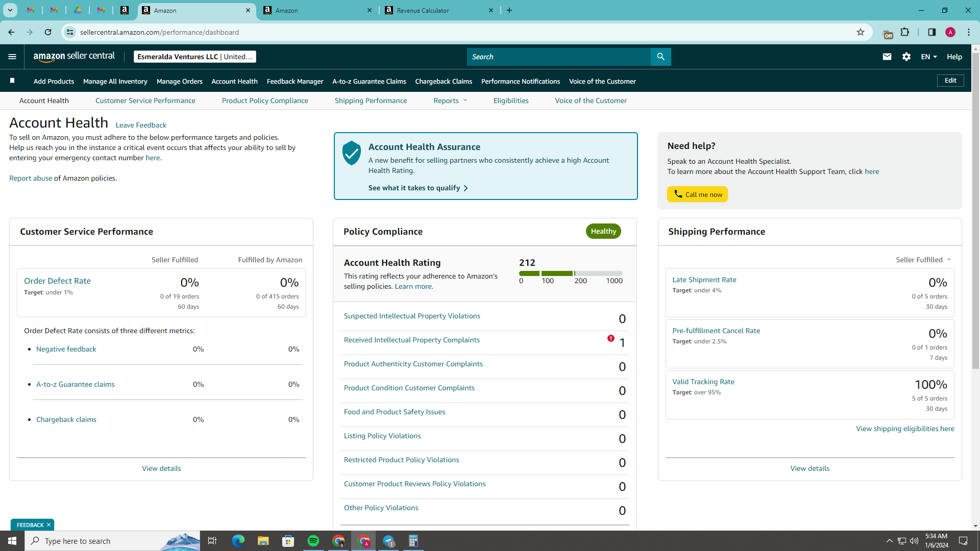This screenshot has height=551, width=980.
Task: Click See what it takes to qualify
Action: coord(418,188)
